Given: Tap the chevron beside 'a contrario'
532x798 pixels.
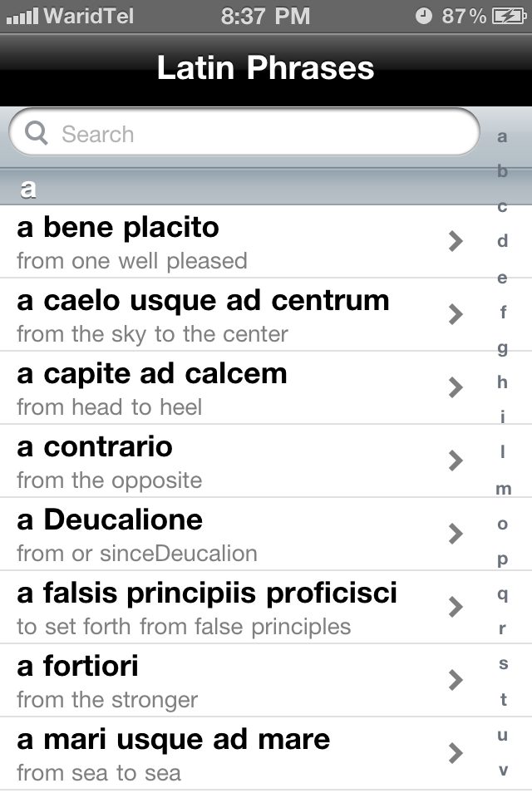Looking at the screenshot, I should click(x=455, y=461).
